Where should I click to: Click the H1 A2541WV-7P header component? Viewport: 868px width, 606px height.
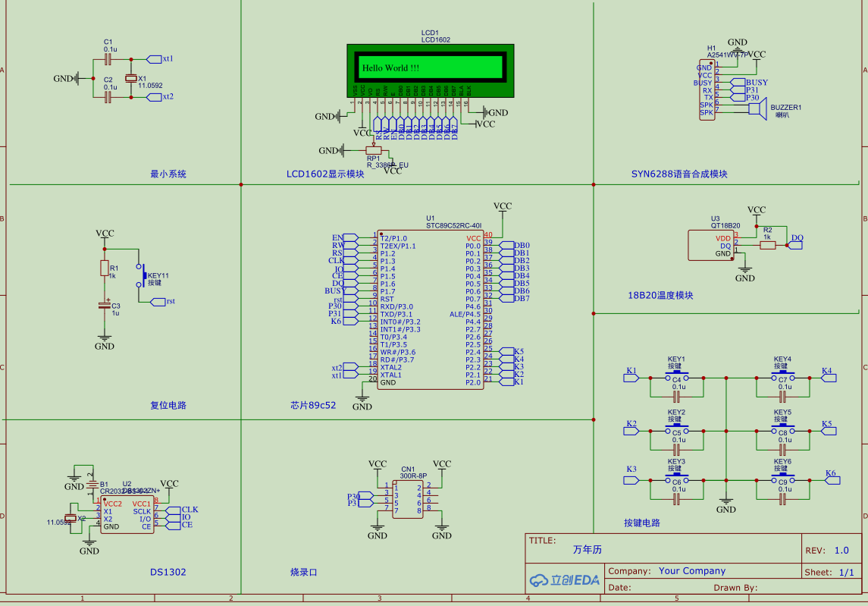coord(707,89)
